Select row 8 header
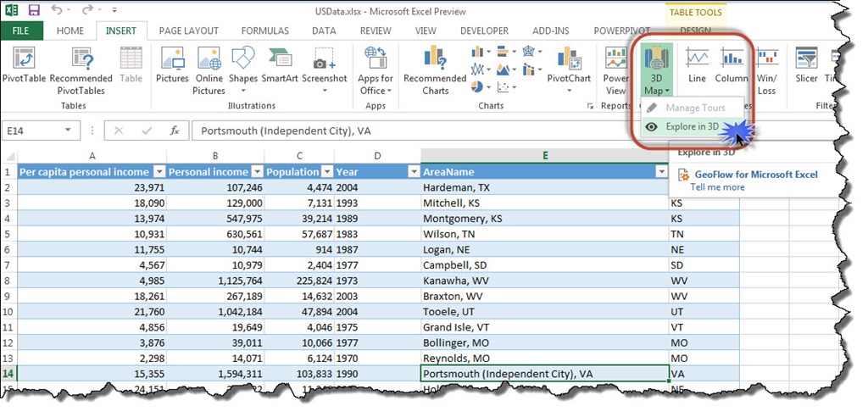Image resolution: width=868 pixels, height=417 pixels. [x=8, y=281]
